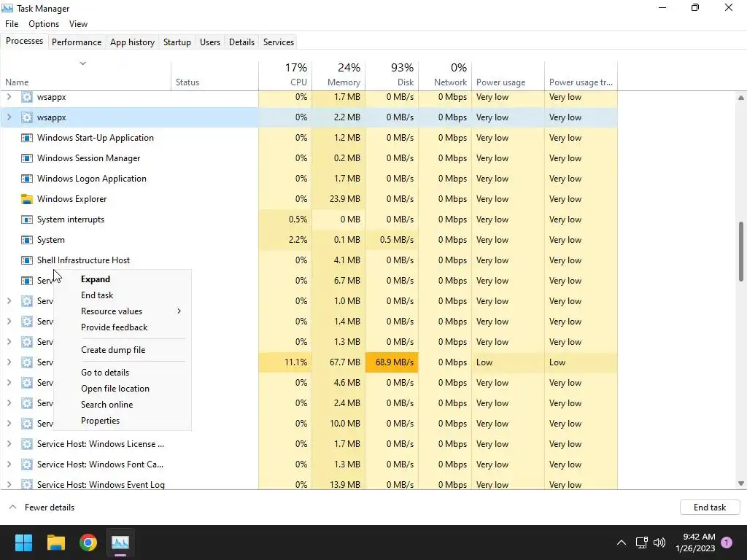Click the Shell Infrastructure Host process icon
Screen dimensions: 747x560
pos(27,260)
